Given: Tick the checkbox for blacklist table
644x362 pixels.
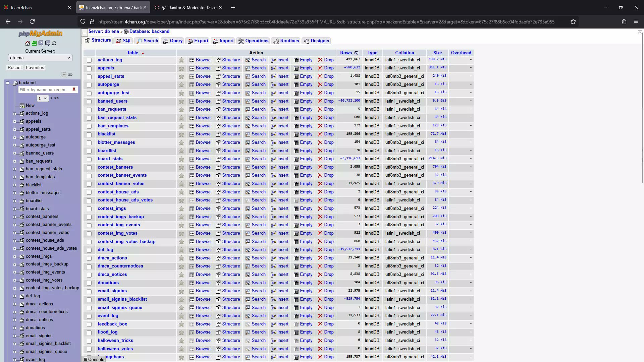Looking at the screenshot, I should click(x=89, y=134).
